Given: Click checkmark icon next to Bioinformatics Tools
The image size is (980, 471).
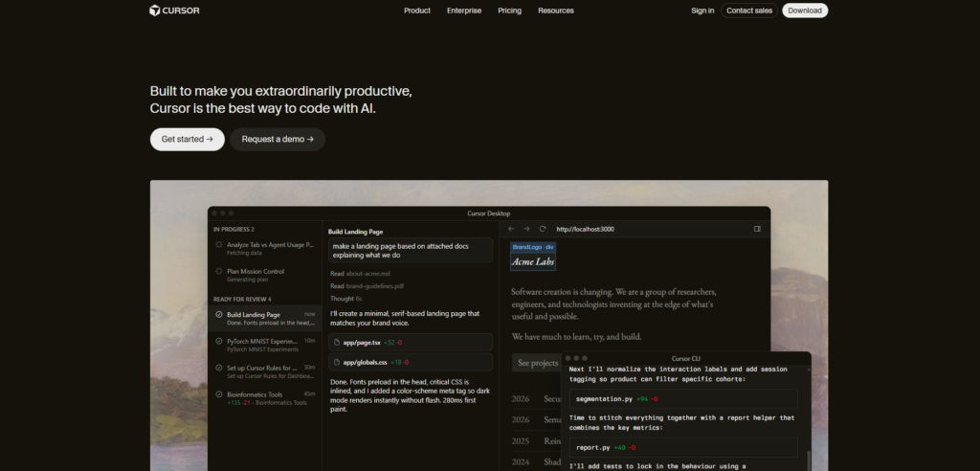Looking at the screenshot, I should pyautogui.click(x=219, y=394).
